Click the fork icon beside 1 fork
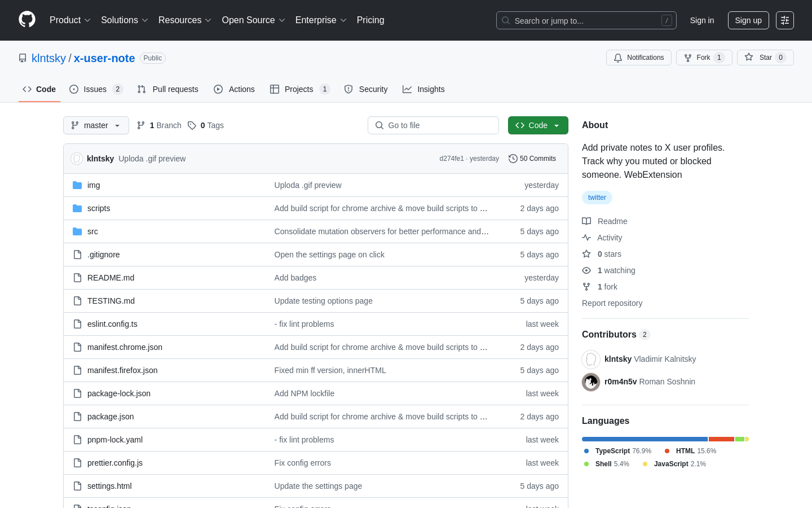This screenshot has width=812, height=508. coord(586,287)
